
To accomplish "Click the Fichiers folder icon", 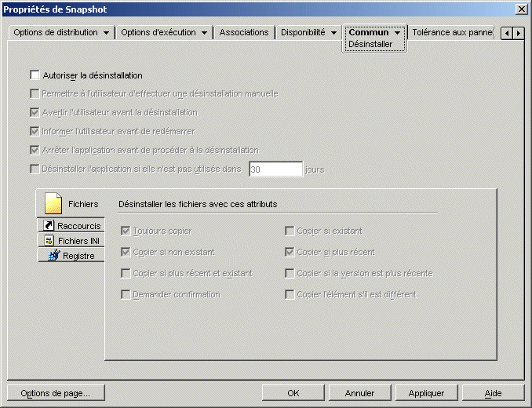I will pyautogui.click(x=53, y=203).
